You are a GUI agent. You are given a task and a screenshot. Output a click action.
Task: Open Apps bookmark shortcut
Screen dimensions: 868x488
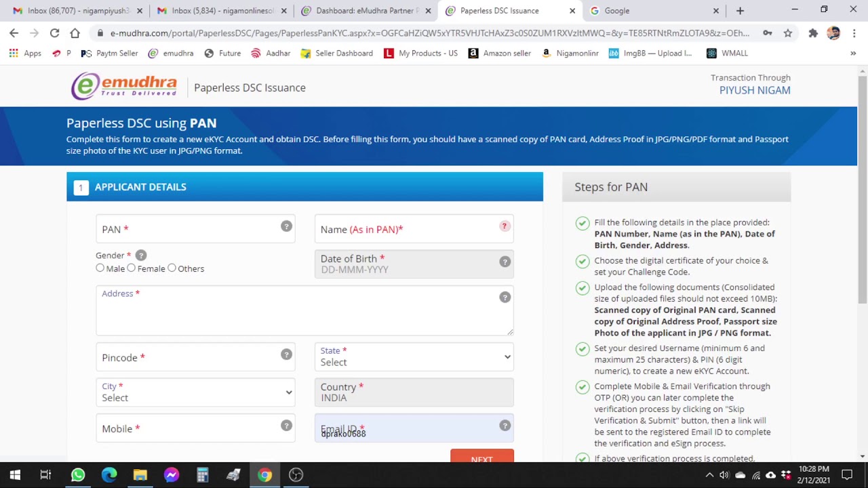tap(26, 53)
